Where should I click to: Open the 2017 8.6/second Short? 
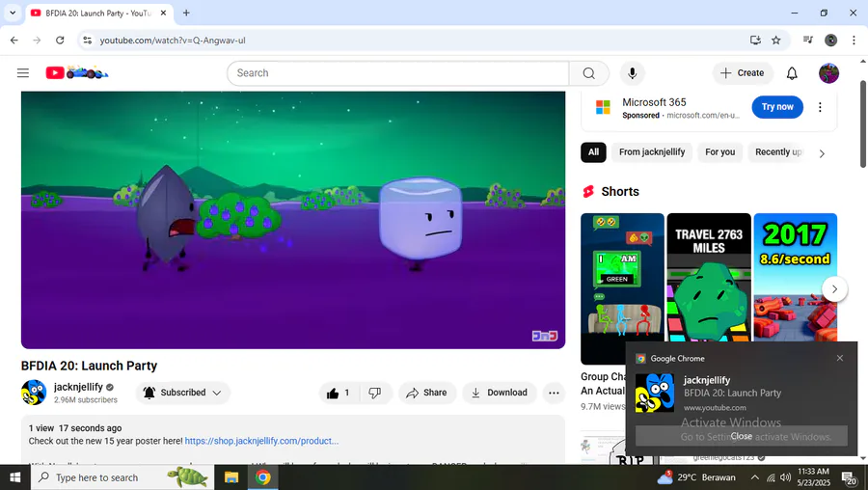pos(796,277)
